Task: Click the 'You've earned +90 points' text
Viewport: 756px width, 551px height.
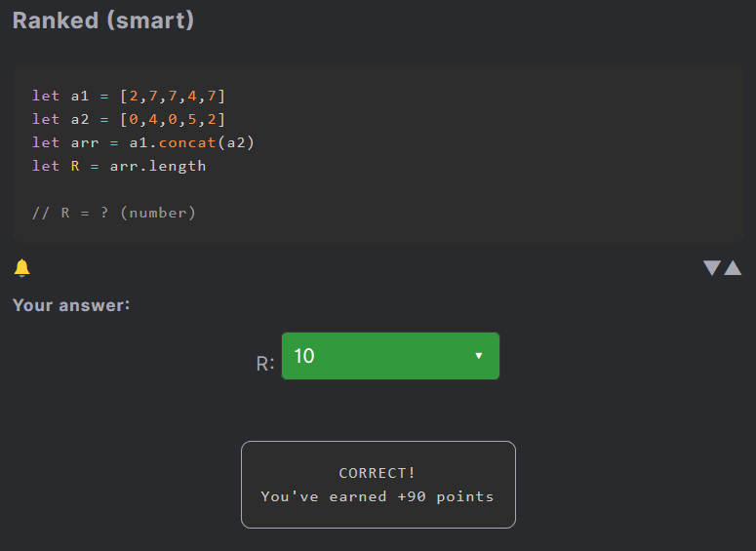Action: 378,496
